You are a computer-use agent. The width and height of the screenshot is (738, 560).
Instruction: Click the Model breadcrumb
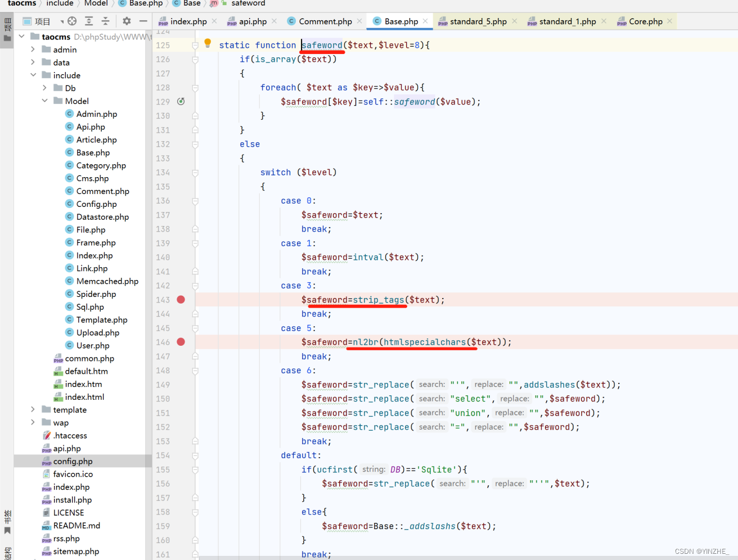pyautogui.click(x=96, y=3)
